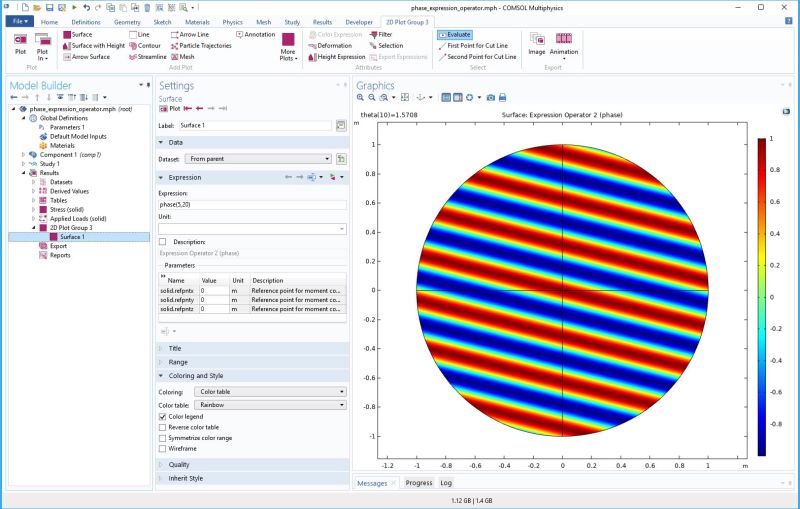Toggle the Line plot button in ribbon
The width and height of the screenshot is (800, 509).
(139, 35)
